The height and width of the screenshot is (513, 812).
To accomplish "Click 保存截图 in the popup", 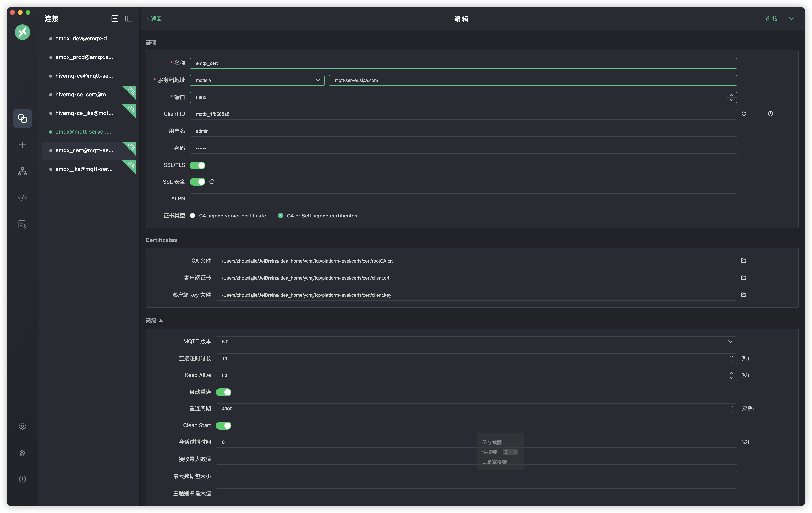I will (x=492, y=442).
